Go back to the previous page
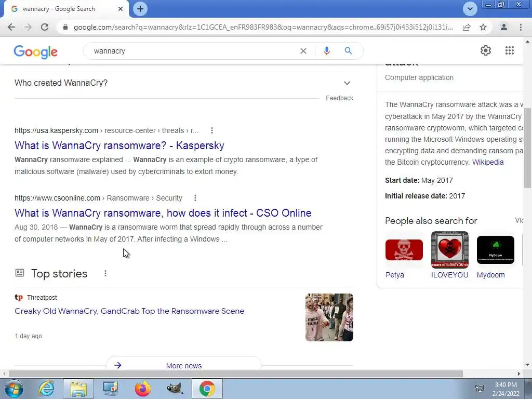This screenshot has height=399, width=532. point(11,27)
